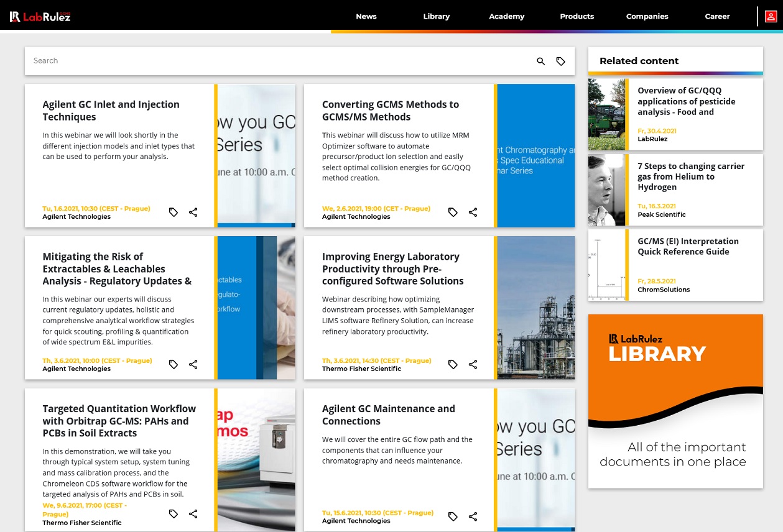
Task: Open Overview of GC/QQQ applications related item
Action: click(x=687, y=101)
